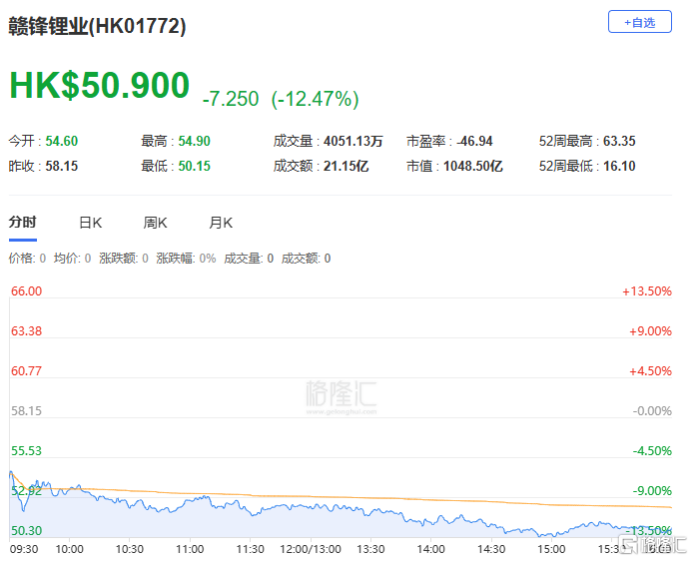This screenshot has height=561, width=693.
Task: Click the 格隆汇 watermark in chart center
Action: click(340, 394)
